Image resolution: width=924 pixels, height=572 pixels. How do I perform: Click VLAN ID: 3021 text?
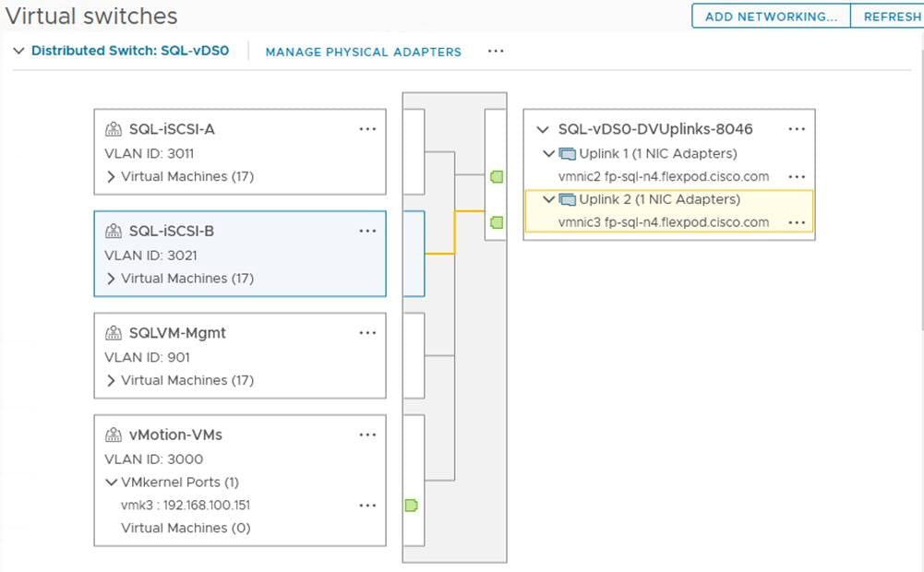150,256
